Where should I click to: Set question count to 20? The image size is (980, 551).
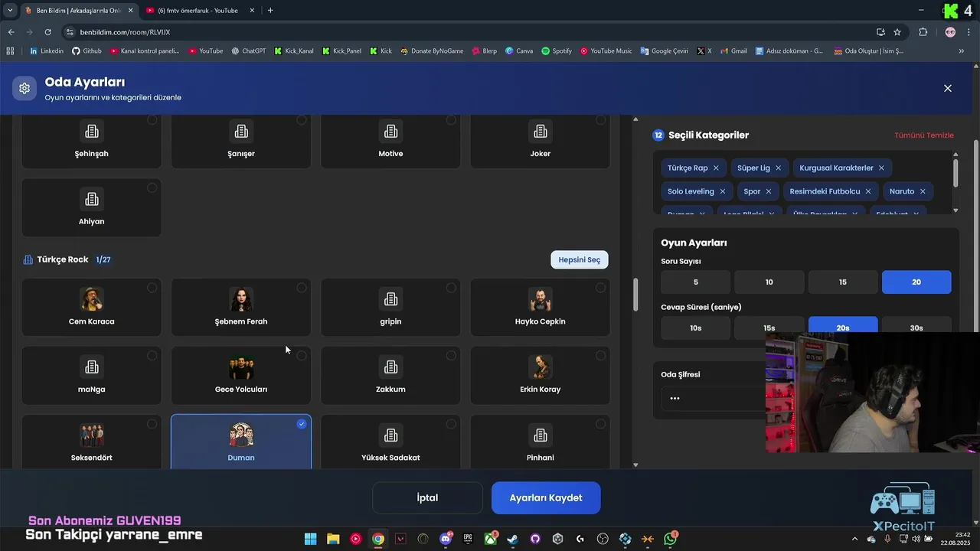pyautogui.click(x=916, y=282)
